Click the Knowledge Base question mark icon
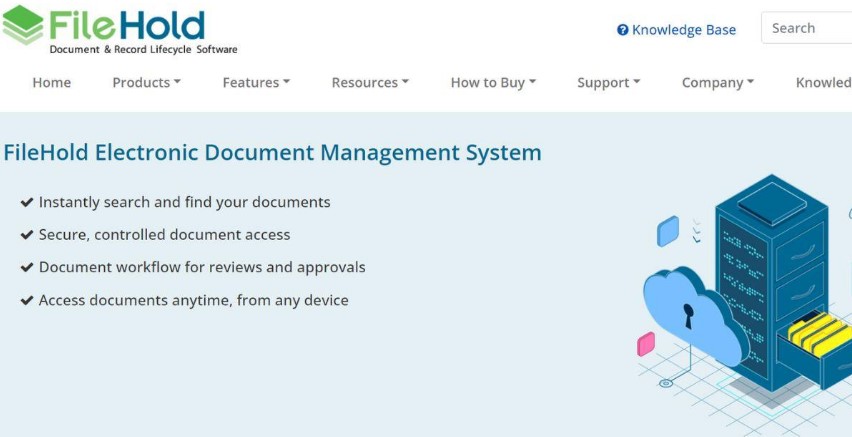 pos(623,30)
